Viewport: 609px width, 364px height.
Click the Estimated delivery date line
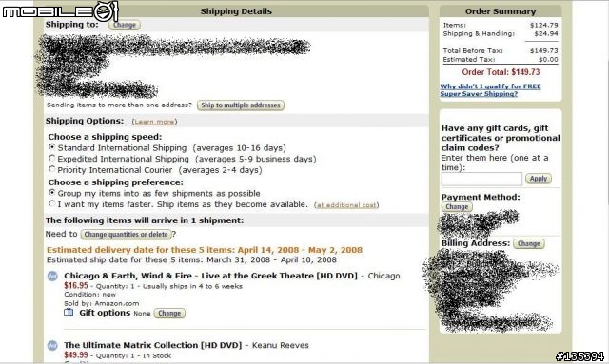point(205,250)
